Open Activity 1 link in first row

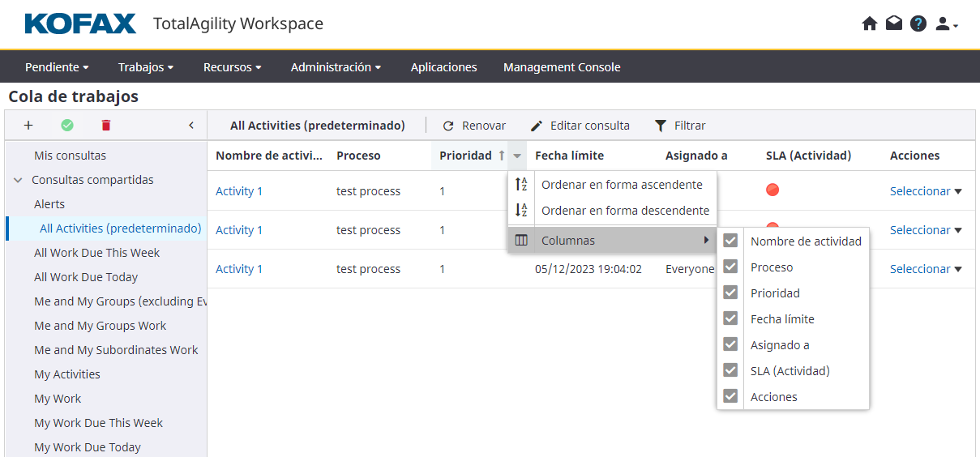(239, 191)
